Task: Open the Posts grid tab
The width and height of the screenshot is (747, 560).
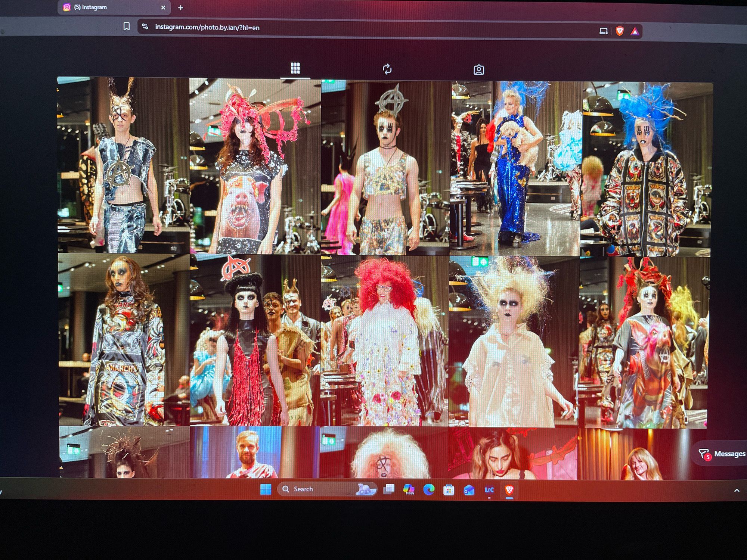Action: [295, 68]
